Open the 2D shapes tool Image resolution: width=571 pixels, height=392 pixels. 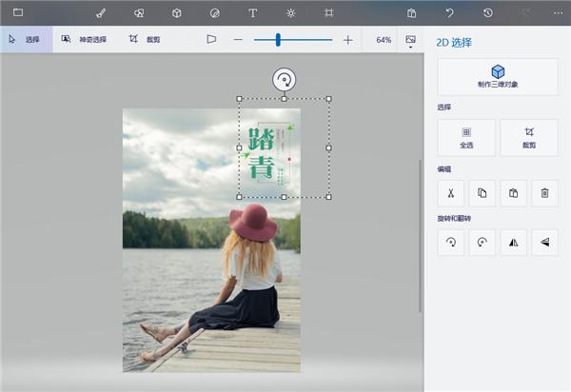pos(139,13)
